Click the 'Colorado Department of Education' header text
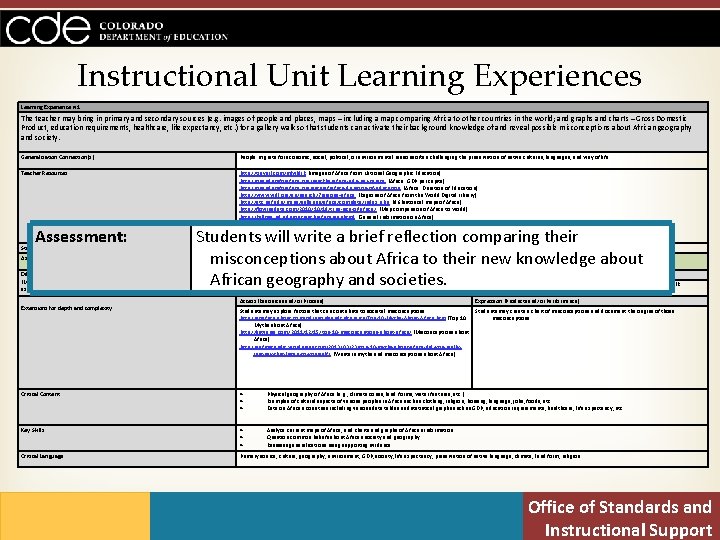Viewport: 720px width, 540px height. point(163,31)
